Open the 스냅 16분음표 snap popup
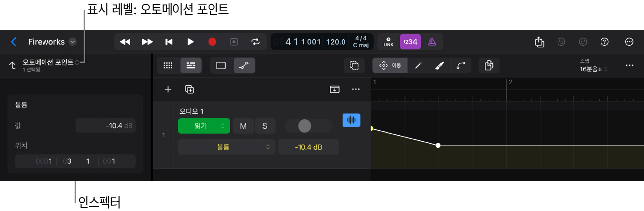 594,66
